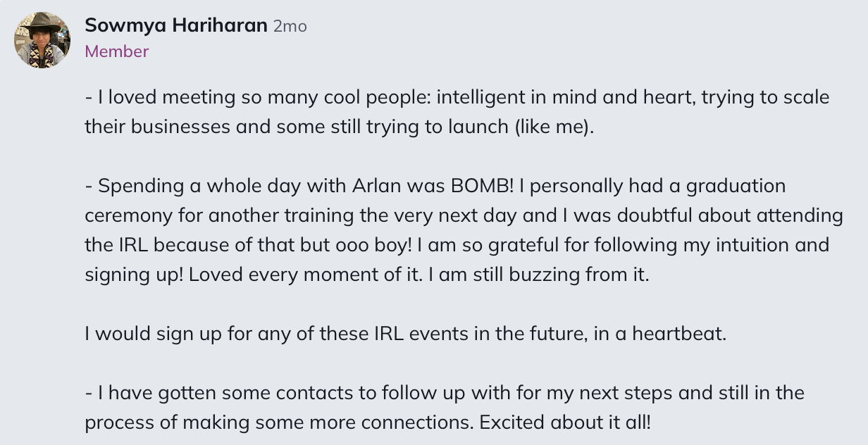Click the 2mo post timestamp
The image size is (868, 445).
(x=290, y=27)
